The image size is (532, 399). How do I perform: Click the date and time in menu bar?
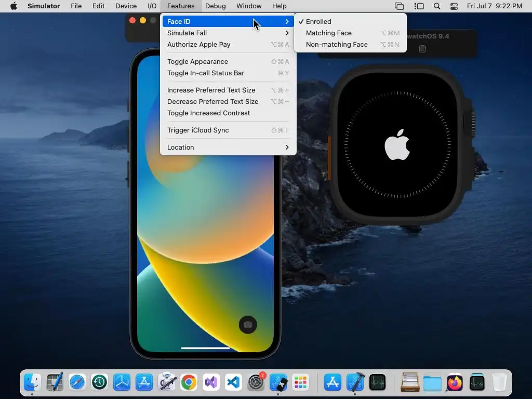click(495, 6)
